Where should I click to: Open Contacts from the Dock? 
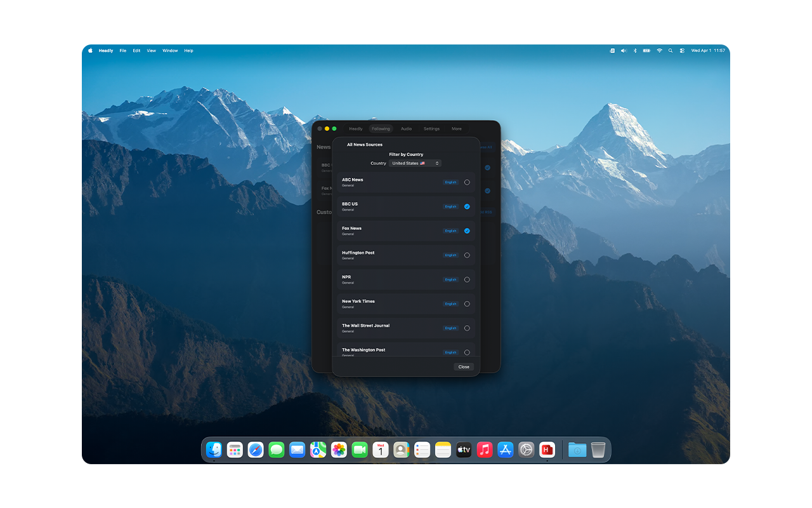click(401, 450)
